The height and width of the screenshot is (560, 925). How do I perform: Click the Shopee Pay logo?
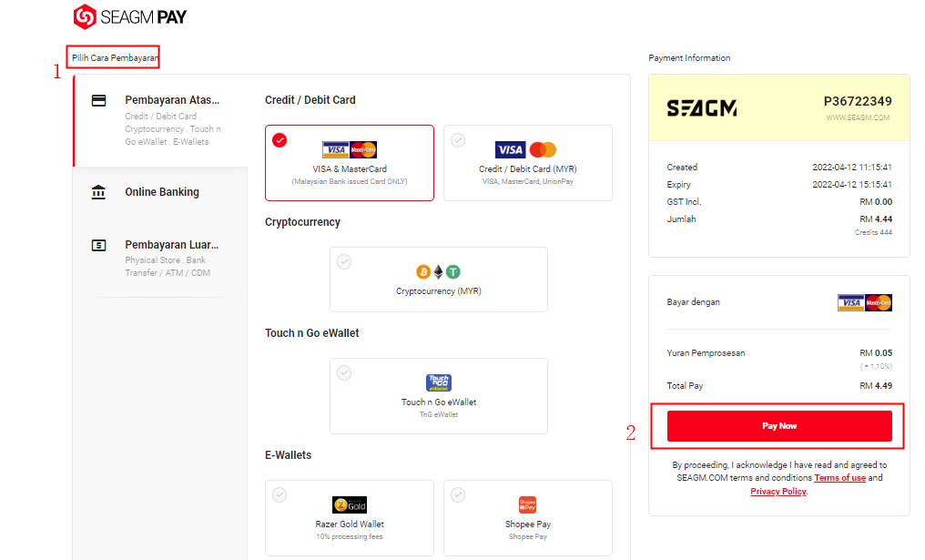[527, 505]
